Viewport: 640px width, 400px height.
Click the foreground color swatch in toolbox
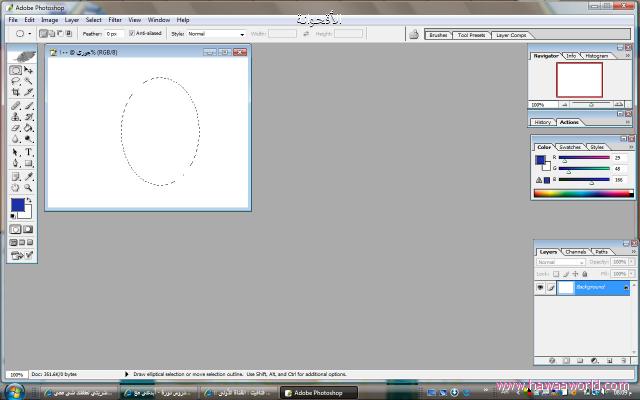pos(18,204)
